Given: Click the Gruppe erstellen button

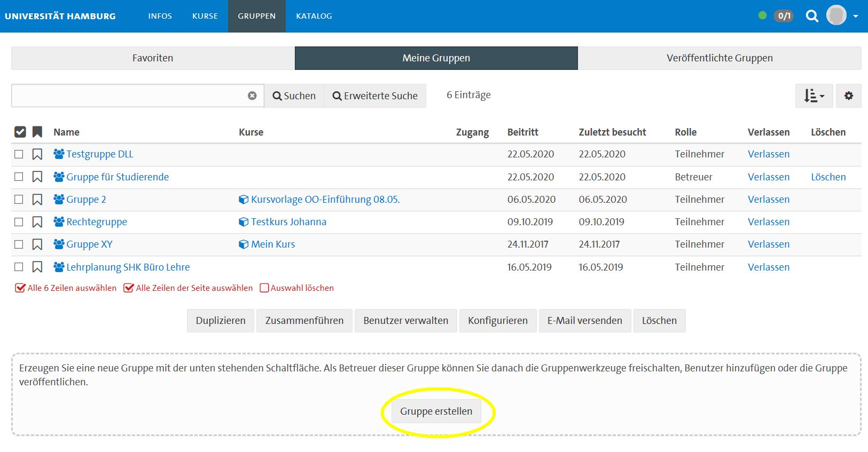Looking at the screenshot, I should [x=436, y=411].
